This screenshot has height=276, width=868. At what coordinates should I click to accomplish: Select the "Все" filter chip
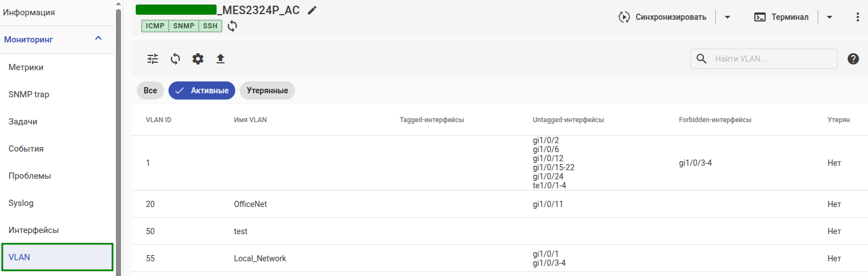pos(150,90)
